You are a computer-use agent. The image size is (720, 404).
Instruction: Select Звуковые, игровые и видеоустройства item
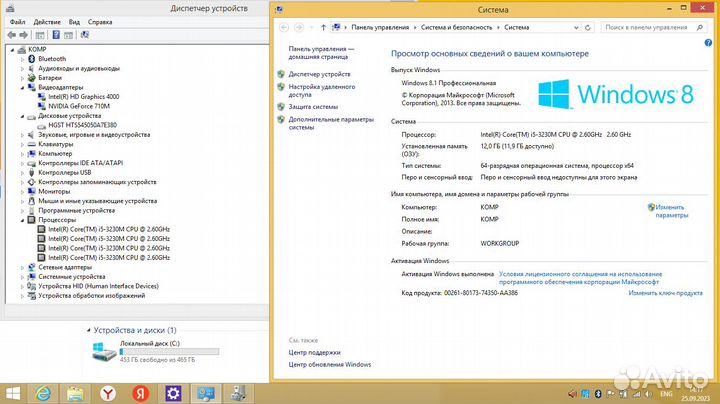94,135
